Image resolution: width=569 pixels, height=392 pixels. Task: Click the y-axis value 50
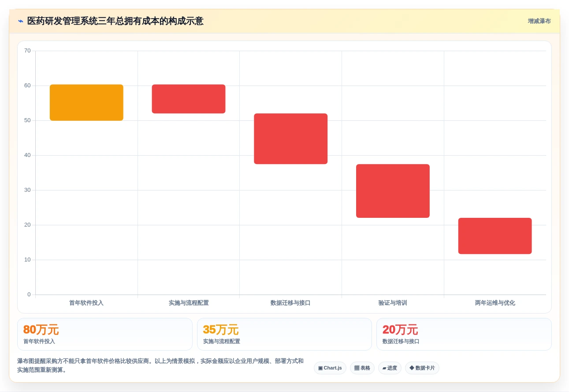[x=27, y=120]
